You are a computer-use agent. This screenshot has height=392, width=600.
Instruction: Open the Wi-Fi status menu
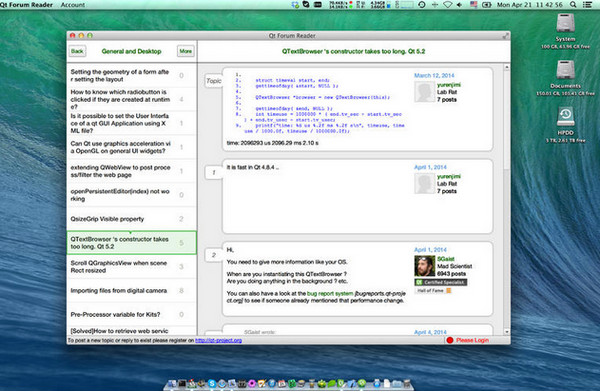(448, 5)
